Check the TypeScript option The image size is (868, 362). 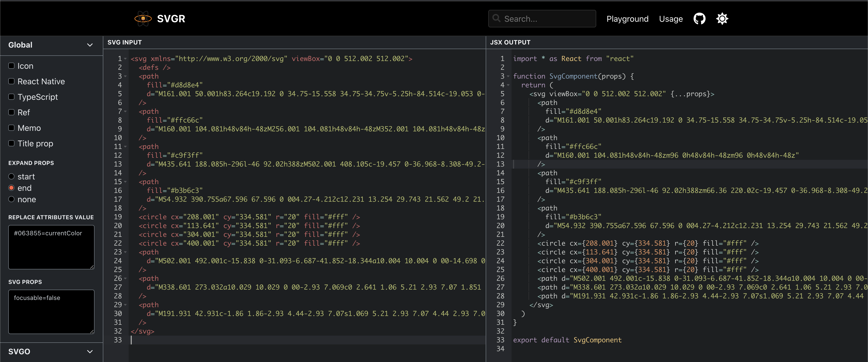pyautogui.click(x=11, y=97)
